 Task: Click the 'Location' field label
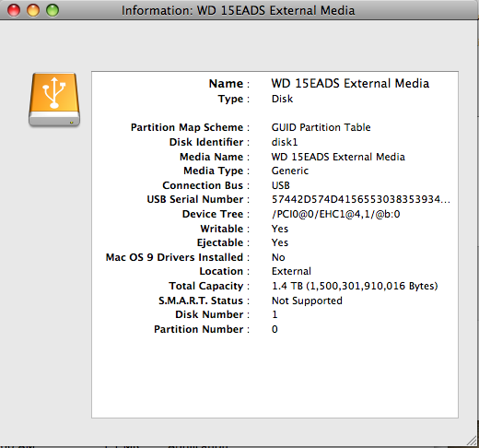click(221, 271)
